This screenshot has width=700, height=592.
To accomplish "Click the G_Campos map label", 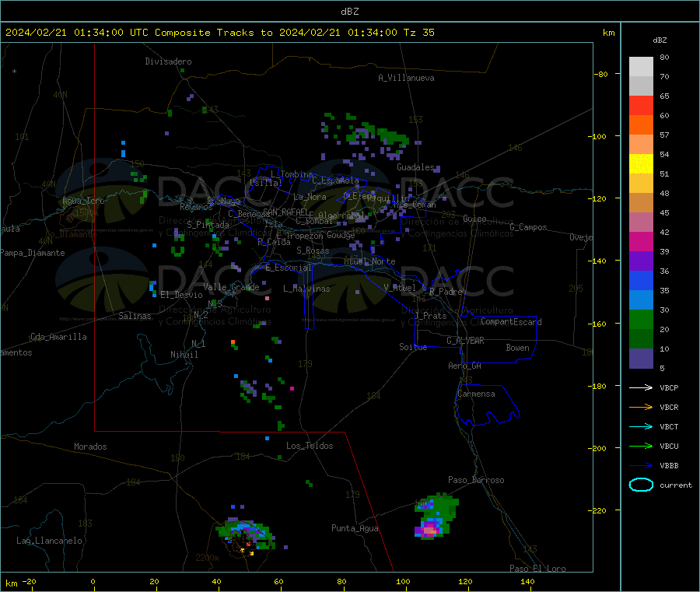I will coord(529,227).
